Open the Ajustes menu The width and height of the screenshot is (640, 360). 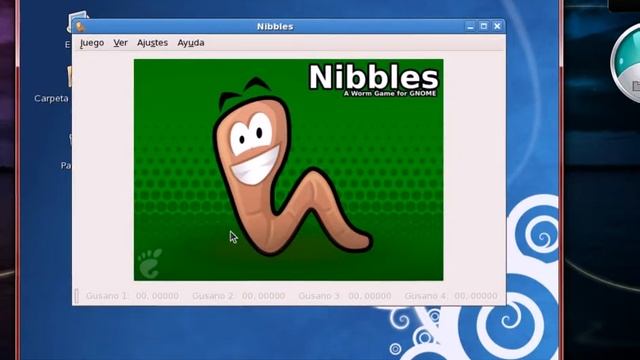coord(152,43)
